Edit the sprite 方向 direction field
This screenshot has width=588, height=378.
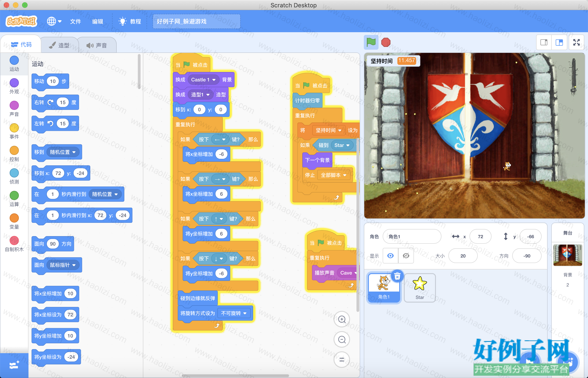coord(527,256)
